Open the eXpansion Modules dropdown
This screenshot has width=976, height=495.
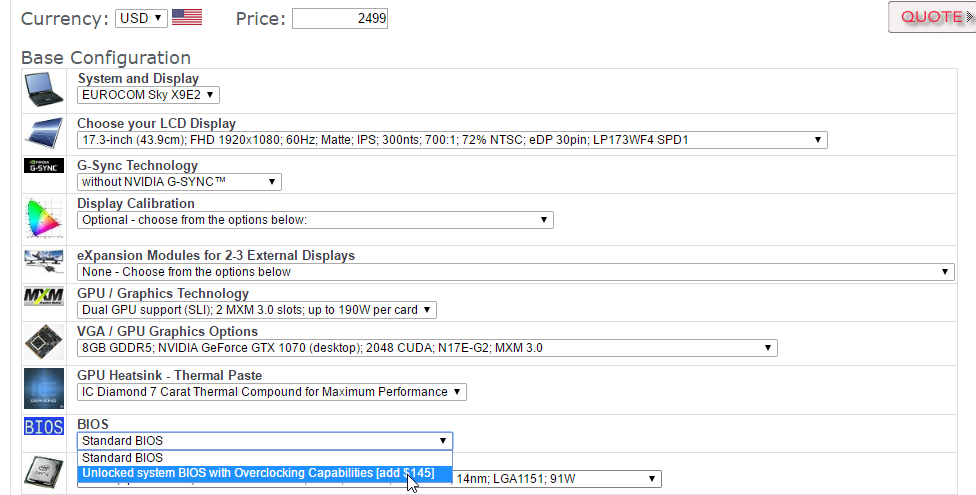click(x=515, y=271)
